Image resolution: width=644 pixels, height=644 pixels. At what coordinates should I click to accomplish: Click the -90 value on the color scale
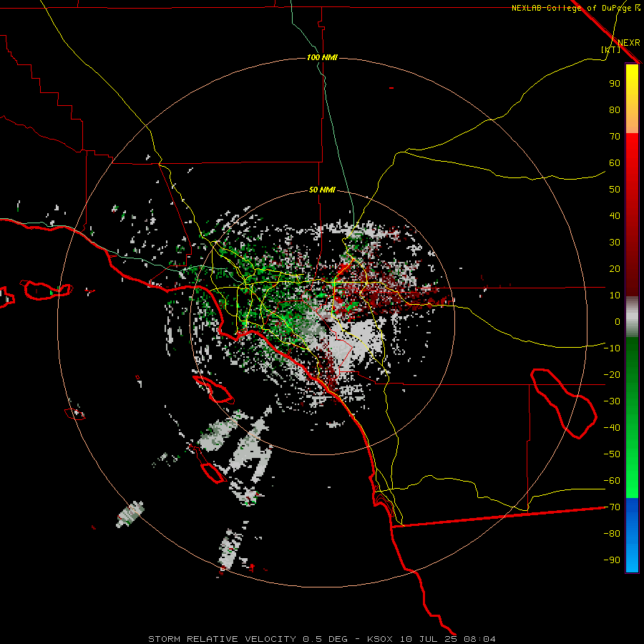tap(612, 560)
